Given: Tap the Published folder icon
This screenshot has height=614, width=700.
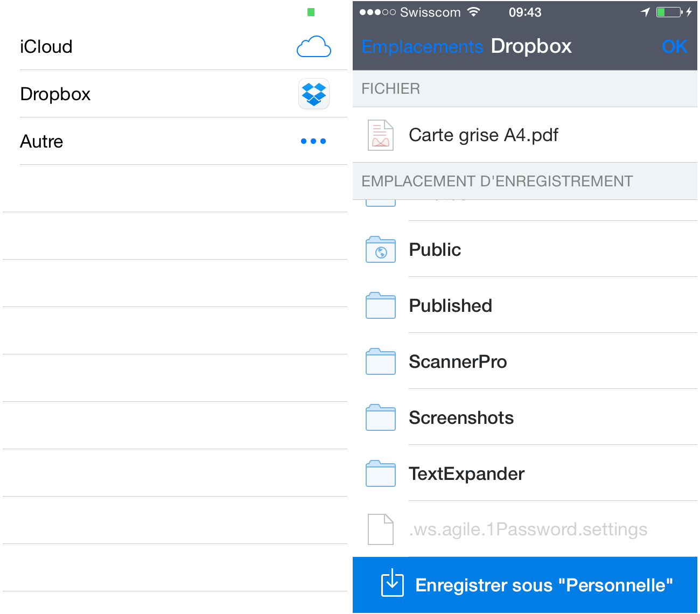Looking at the screenshot, I should pos(381,305).
